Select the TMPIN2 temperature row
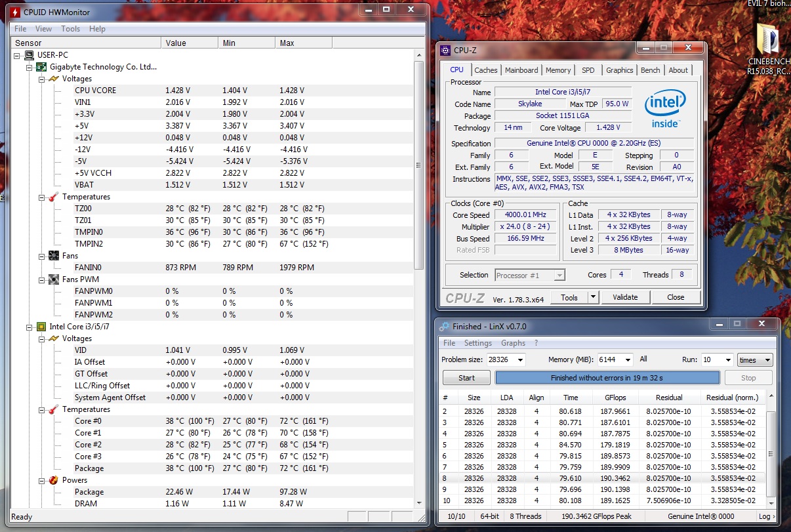Screen dimensions: 791x532 coord(213,244)
